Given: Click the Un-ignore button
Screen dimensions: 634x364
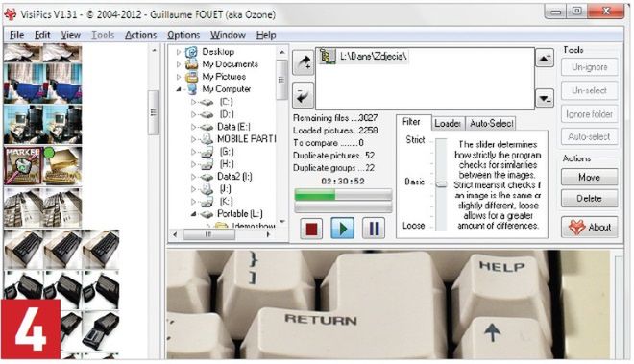Looking at the screenshot, I should coord(589,67).
